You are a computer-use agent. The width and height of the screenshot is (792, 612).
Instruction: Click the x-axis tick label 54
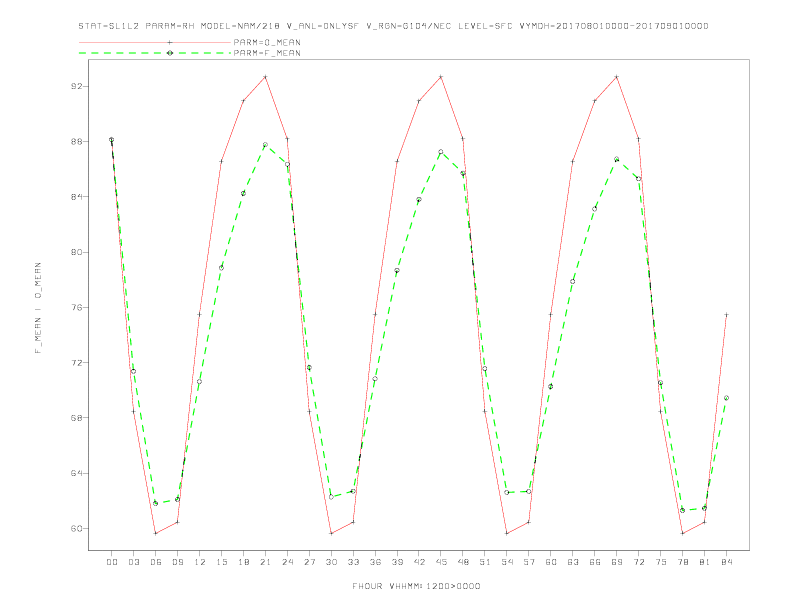(x=507, y=562)
